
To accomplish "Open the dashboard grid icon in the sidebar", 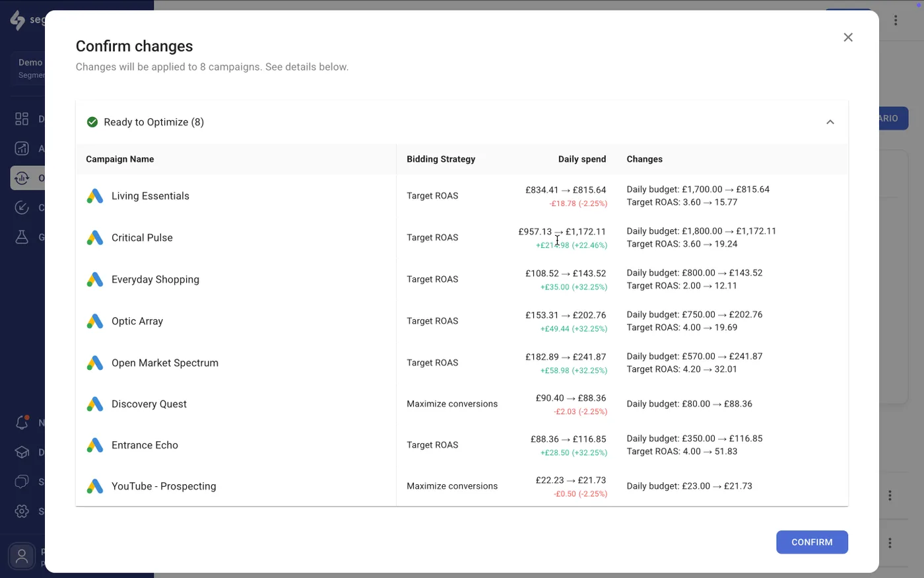I will pyautogui.click(x=22, y=118).
